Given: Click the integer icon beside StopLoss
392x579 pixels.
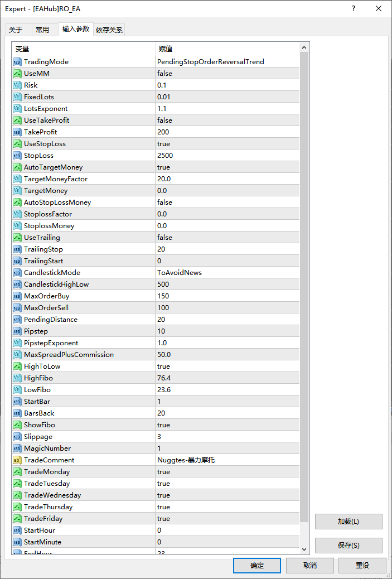Looking at the screenshot, I should tap(17, 156).
